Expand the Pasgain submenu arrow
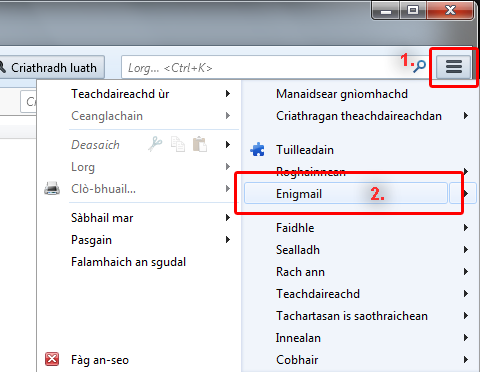This screenshot has width=480, height=372. click(x=228, y=240)
